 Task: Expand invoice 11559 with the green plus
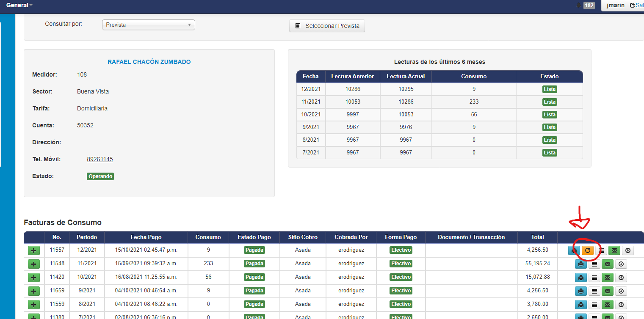point(34,305)
